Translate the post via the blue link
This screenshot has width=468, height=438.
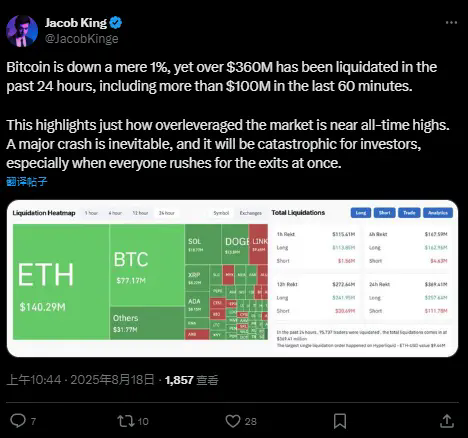coord(27,181)
